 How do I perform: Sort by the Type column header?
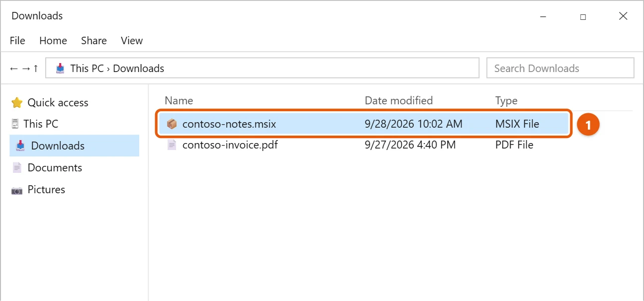click(506, 100)
